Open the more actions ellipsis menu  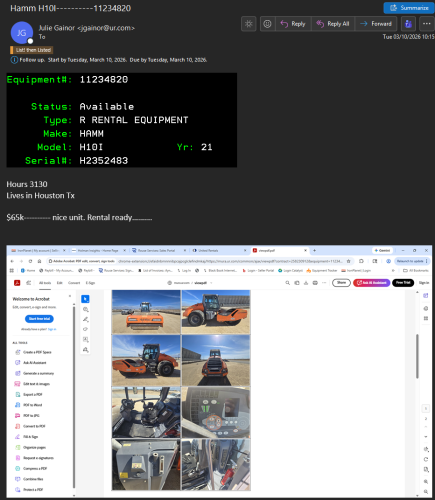point(427,24)
